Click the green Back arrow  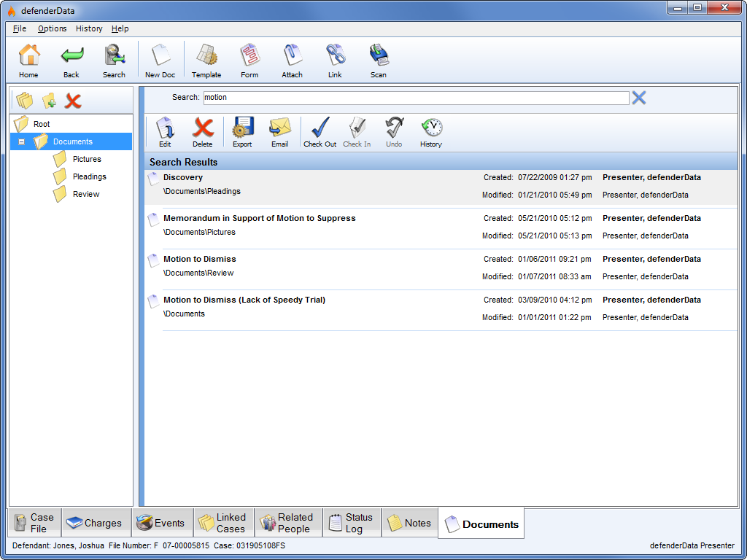click(x=71, y=61)
